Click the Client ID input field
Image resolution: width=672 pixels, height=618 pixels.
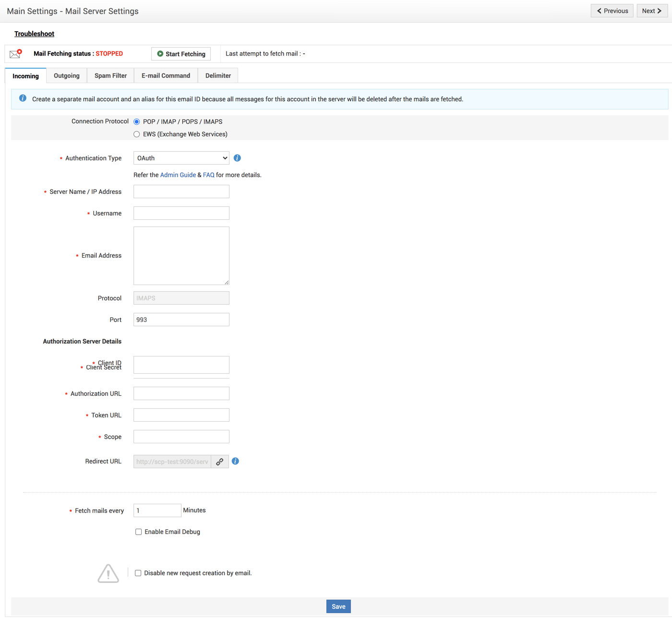tap(181, 365)
